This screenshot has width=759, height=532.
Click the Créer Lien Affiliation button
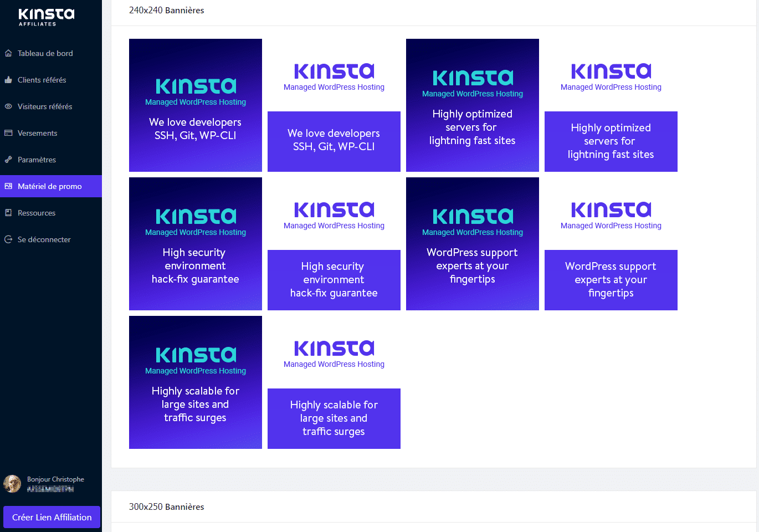51,517
